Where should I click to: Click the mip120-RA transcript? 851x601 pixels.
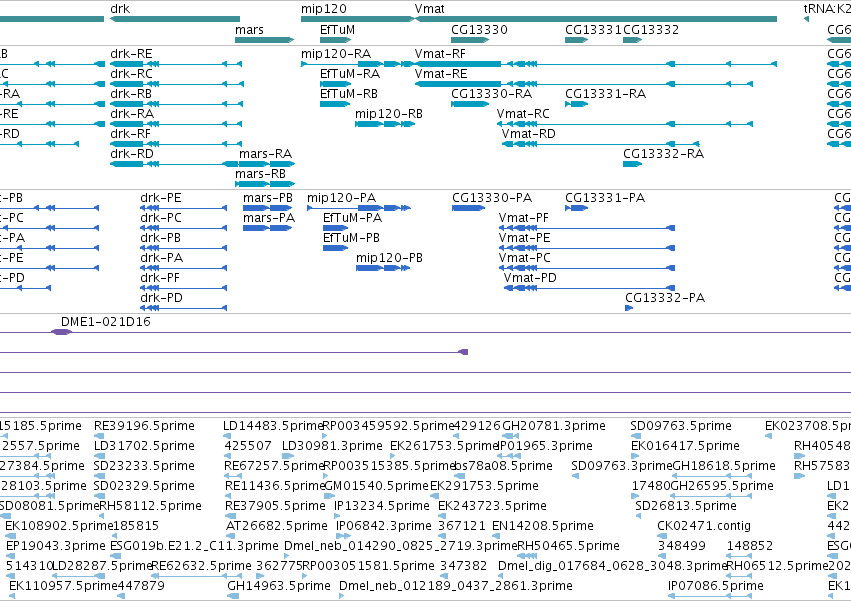[358, 64]
